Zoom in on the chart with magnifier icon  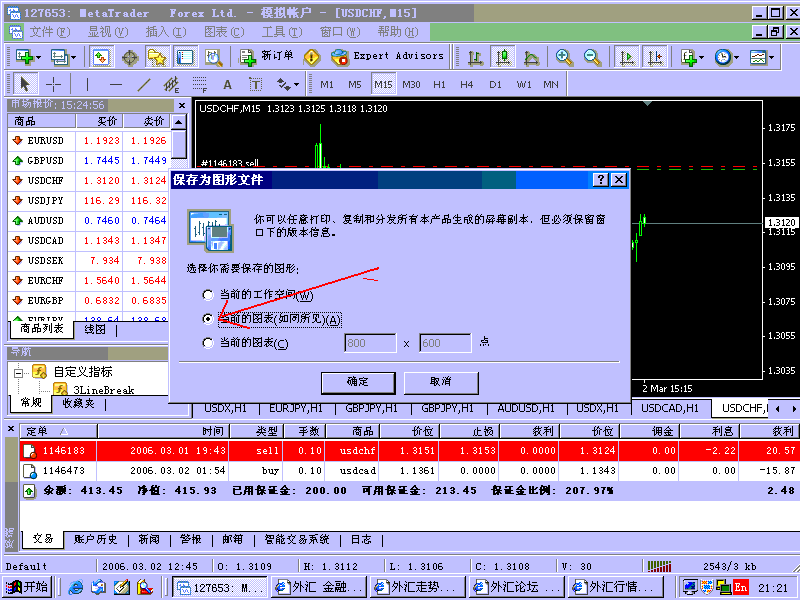[562, 57]
